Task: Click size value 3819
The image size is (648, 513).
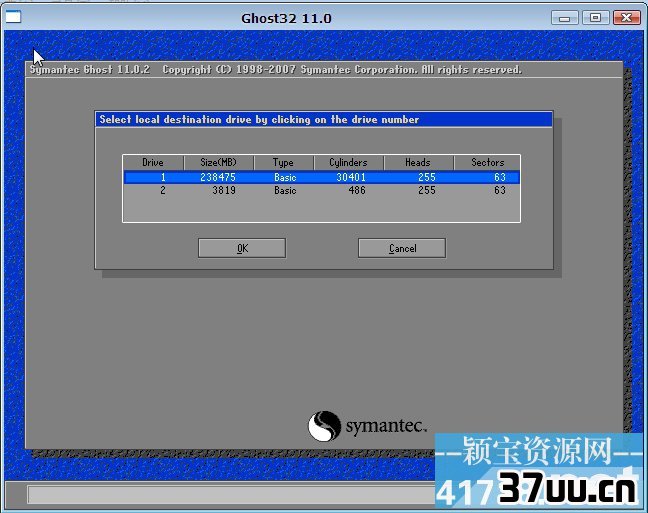Action: (x=224, y=190)
